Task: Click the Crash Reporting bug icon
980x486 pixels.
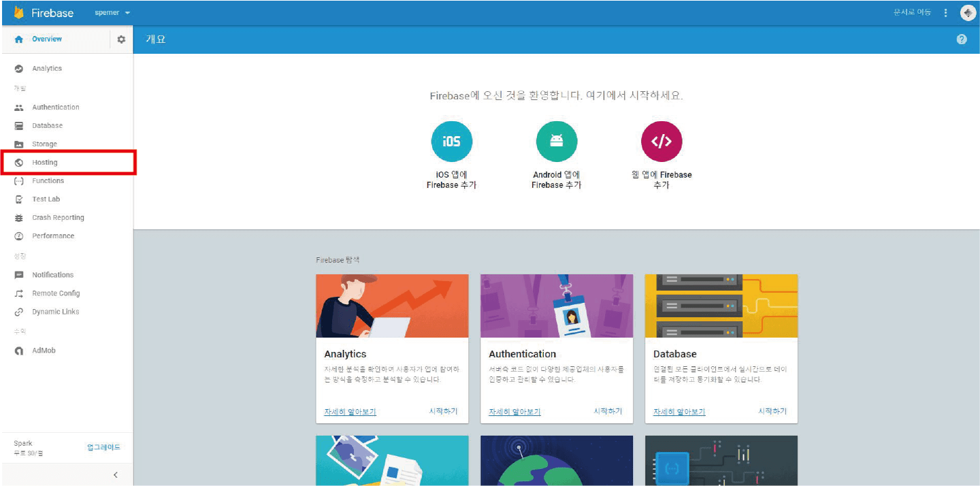Action: click(19, 218)
